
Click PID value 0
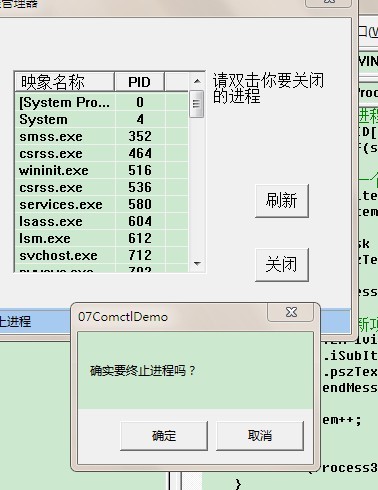click(140, 102)
